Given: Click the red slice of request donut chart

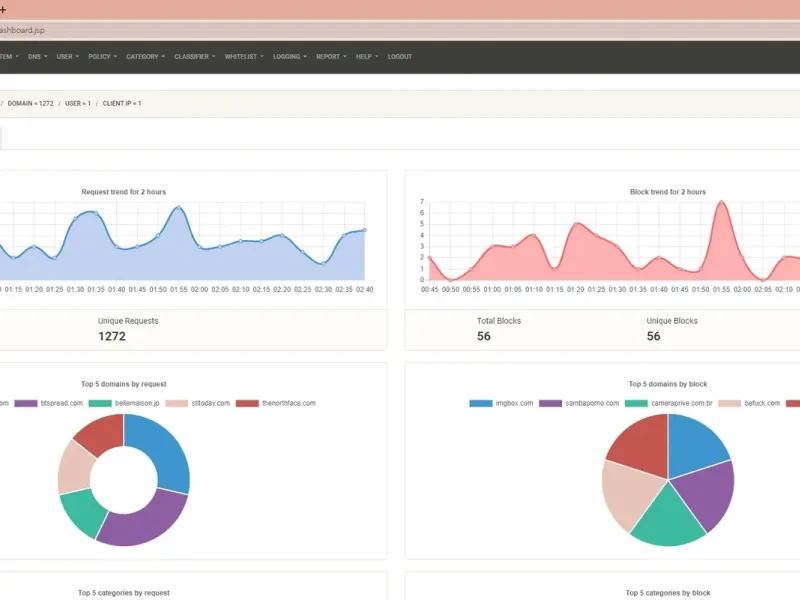Looking at the screenshot, I should click(x=102, y=435).
